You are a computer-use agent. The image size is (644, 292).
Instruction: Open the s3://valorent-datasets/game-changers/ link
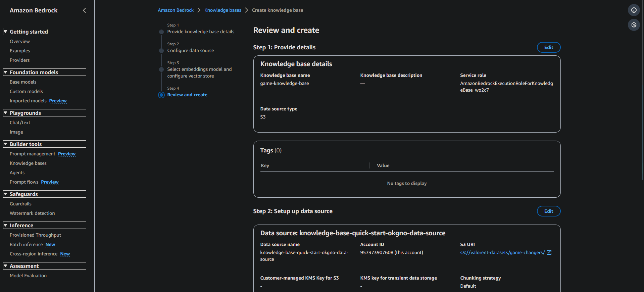coord(502,252)
